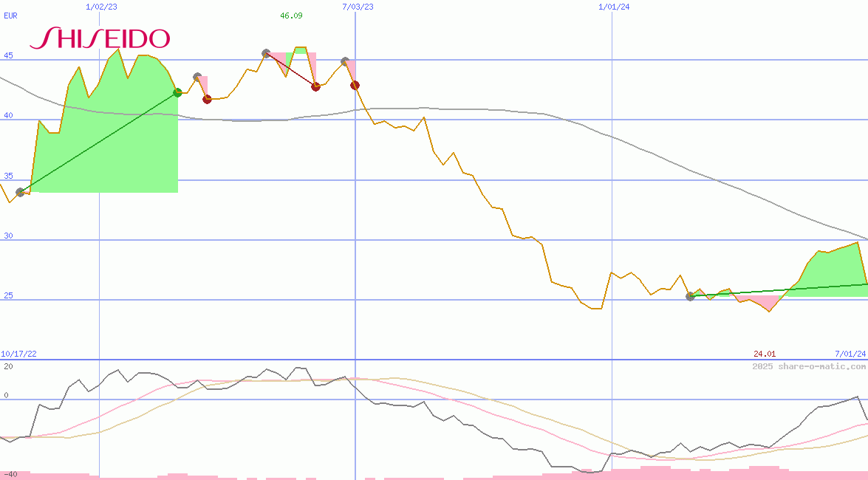Click the 0 level oscillator axis label
The image size is (868, 480).
click(7, 395)
